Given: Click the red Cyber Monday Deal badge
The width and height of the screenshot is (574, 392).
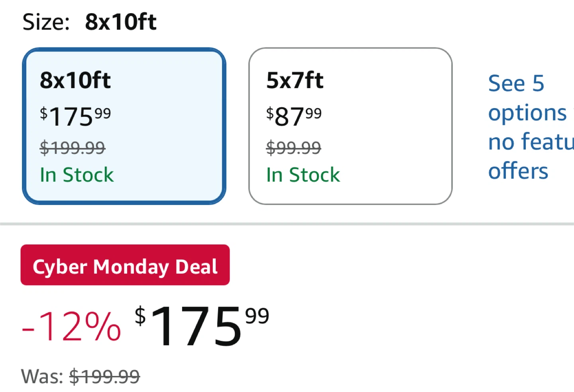Looking at the screenshot, I should pos(125,265).
